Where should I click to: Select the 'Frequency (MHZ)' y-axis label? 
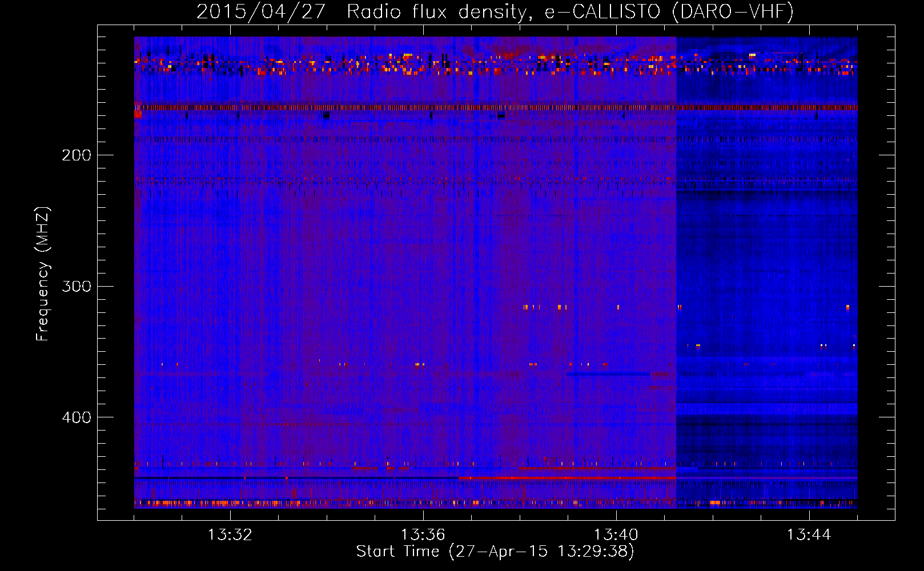pyautogui.click(x=43, y=274)
